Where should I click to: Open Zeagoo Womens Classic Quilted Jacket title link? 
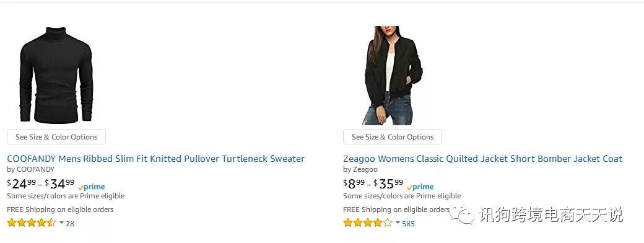click(x=482, y=159)
